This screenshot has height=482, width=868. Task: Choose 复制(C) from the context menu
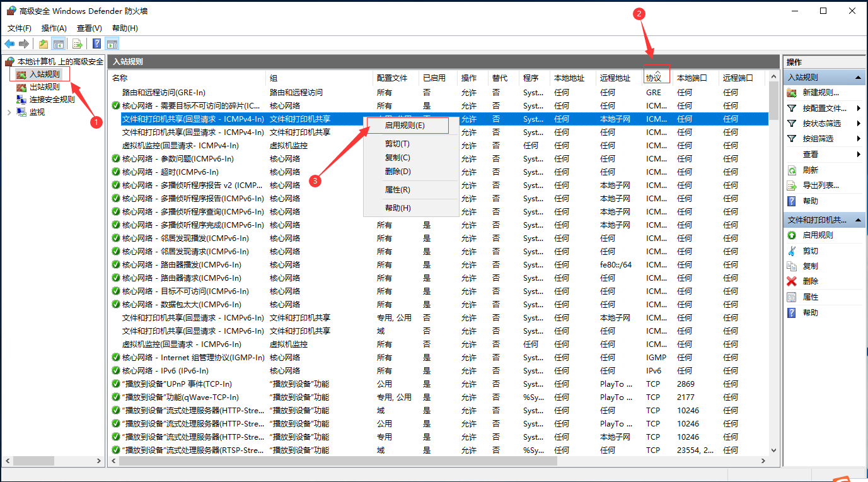tap(411, 158)
